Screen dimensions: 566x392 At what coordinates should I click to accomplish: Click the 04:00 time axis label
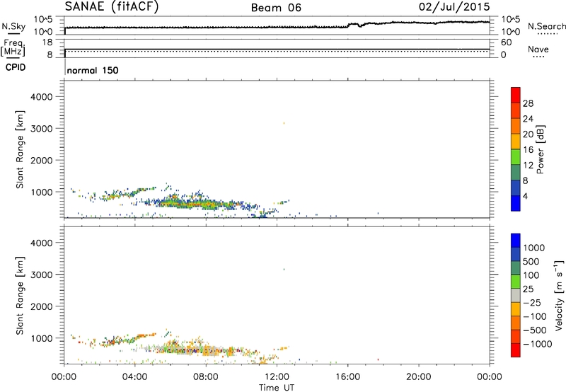click(x=135, y=377)
